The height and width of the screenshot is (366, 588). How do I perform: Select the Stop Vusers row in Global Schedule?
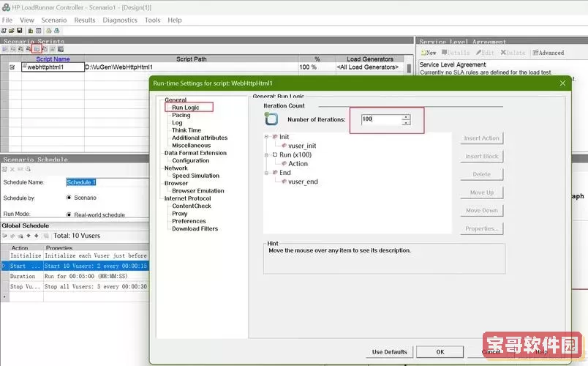pos(75,286)
